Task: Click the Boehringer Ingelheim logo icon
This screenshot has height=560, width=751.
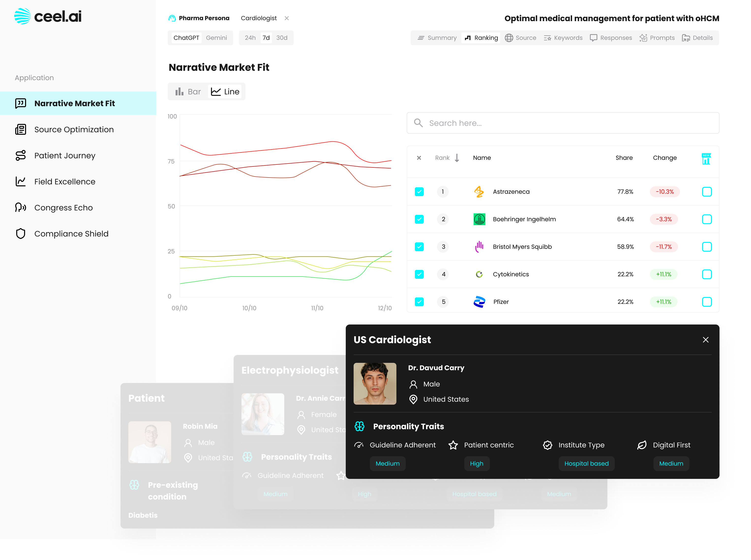Action: pyautogui.click(x=479, y=219)
